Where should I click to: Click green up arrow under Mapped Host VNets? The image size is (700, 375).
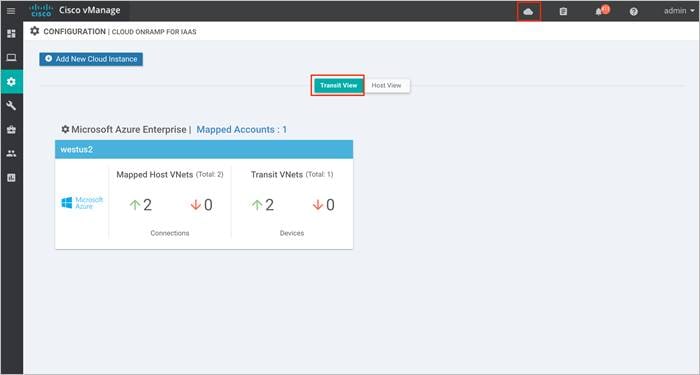(135, 205)
